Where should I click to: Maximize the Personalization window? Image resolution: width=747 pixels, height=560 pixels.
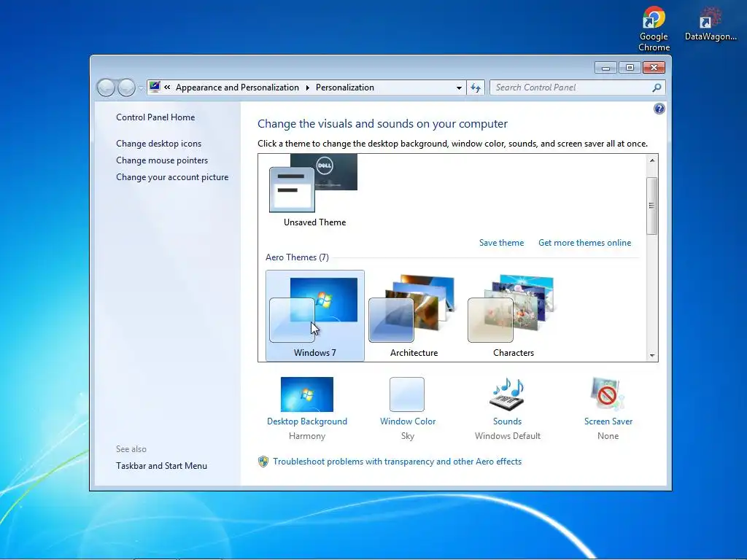point(630,68)
